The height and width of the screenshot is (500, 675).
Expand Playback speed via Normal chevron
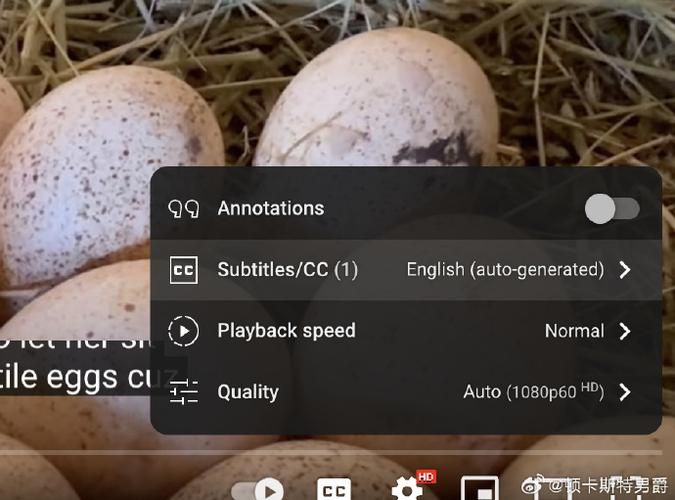click(625, 331)
